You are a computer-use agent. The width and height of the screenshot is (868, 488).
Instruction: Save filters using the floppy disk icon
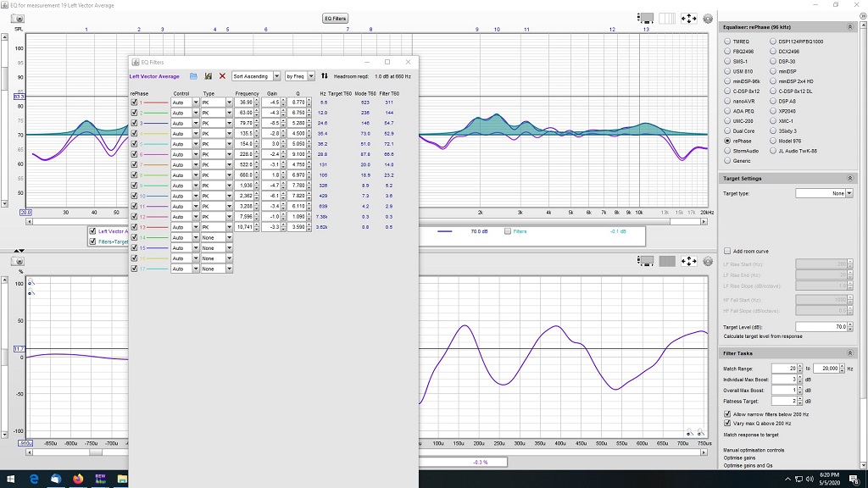[x=209, y=76]
